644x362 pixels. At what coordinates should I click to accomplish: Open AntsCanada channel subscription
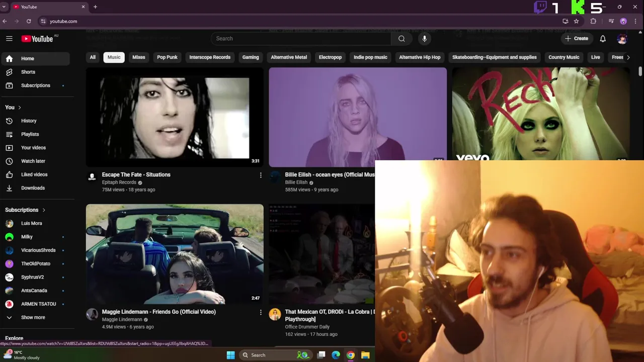pos(35,291)
